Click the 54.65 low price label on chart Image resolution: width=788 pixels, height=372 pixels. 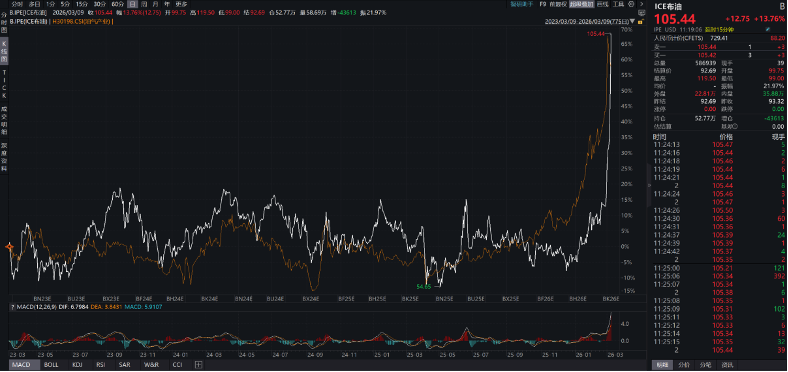click(423, 286)
